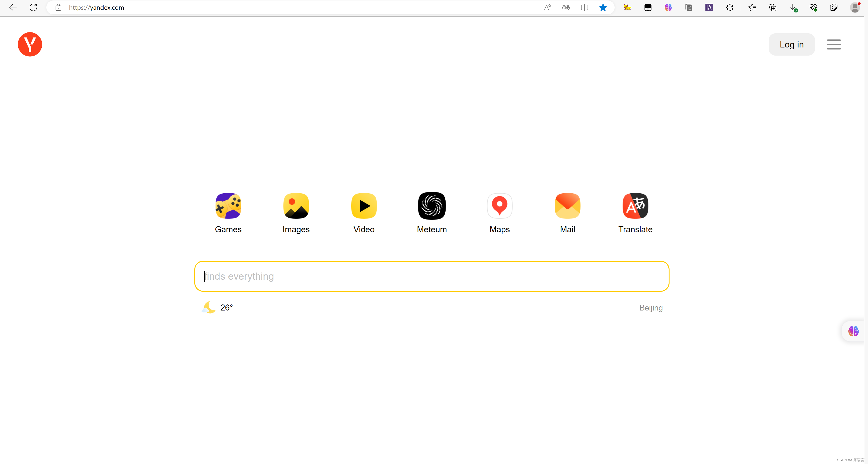Screen dimensions: 868x464
Task: Focus the 'finds everything' search box
Action: click(x=432, y=276)
